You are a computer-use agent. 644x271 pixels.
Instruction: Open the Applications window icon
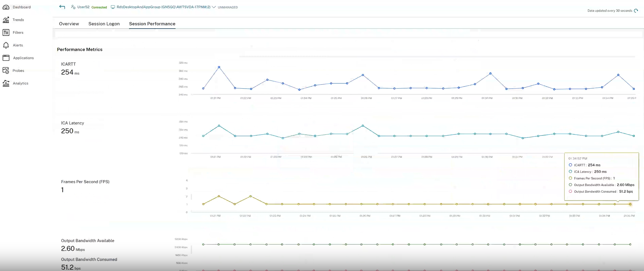[x=6, y=58]
